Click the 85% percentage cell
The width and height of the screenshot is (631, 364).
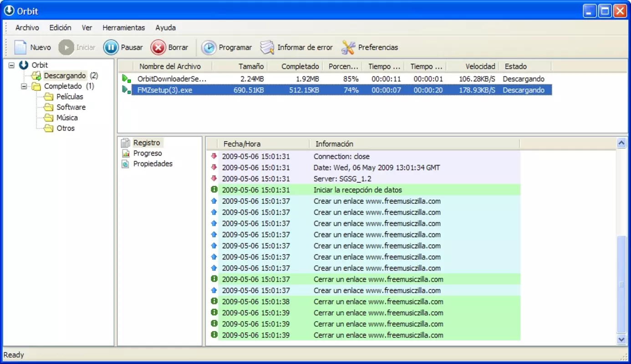[x=351, y=79]
